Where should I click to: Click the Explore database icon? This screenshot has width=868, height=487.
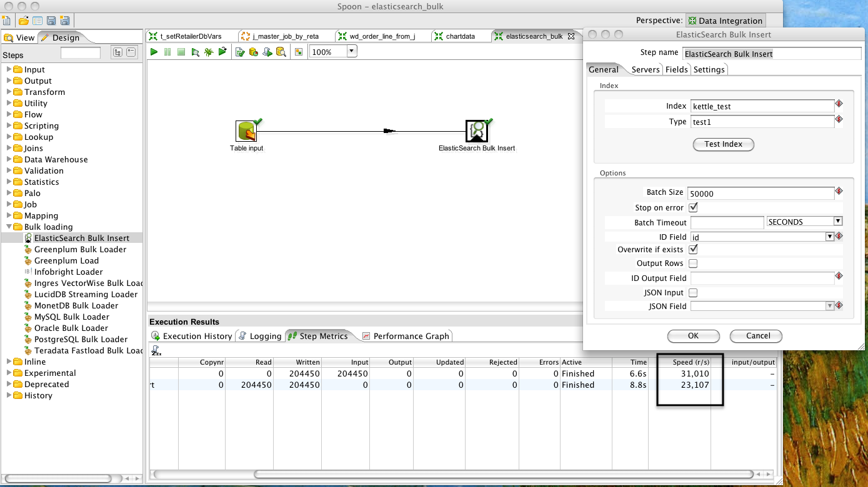click(x=281, y=52)
